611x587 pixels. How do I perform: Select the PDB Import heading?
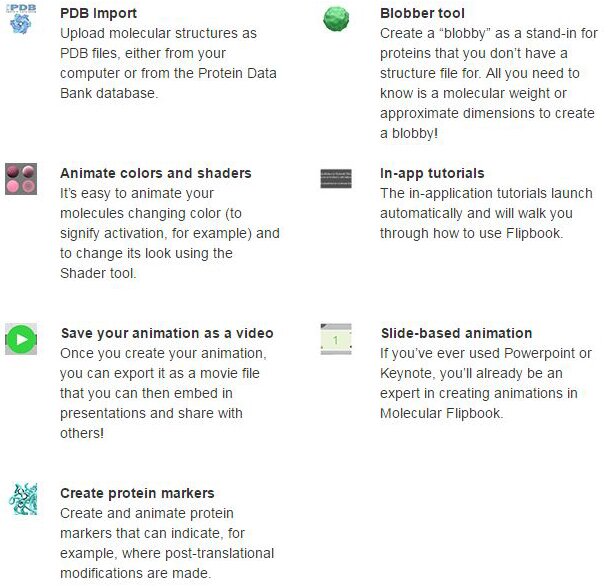coord(99,14)
